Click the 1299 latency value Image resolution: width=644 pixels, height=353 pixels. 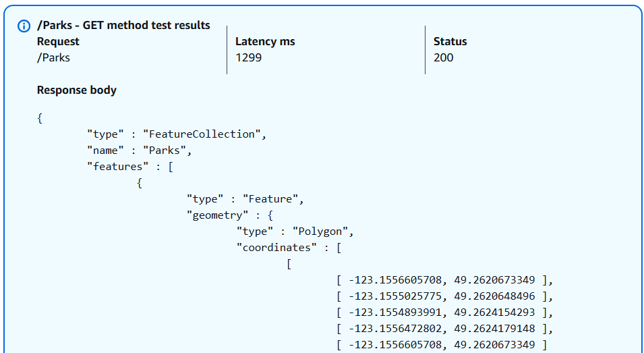[248, 58]
